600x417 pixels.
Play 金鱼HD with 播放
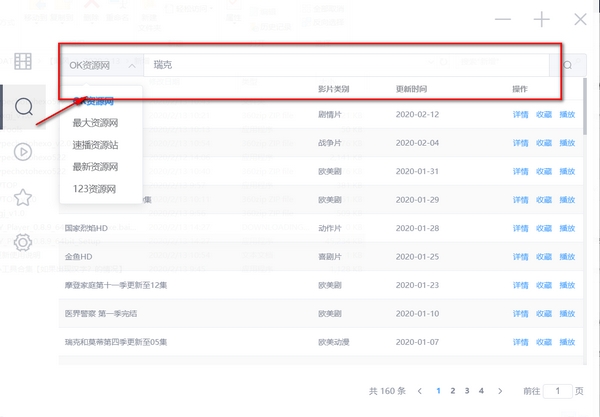[x=567, y=257]
